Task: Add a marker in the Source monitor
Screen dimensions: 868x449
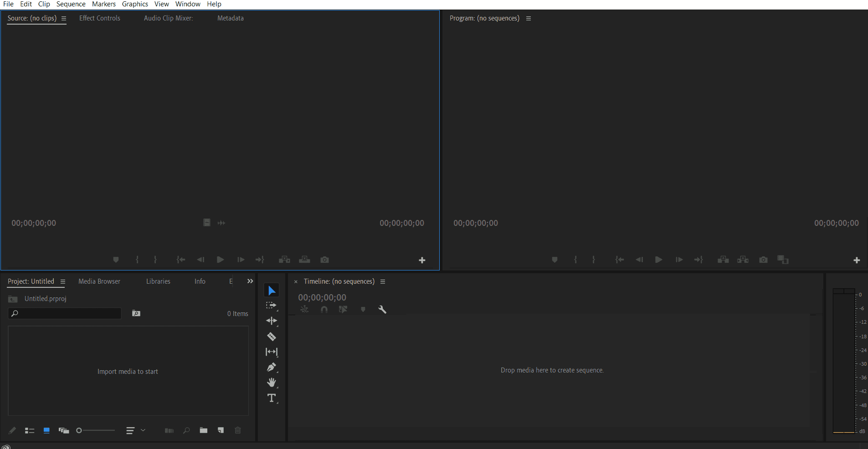Action: [116, 260]
